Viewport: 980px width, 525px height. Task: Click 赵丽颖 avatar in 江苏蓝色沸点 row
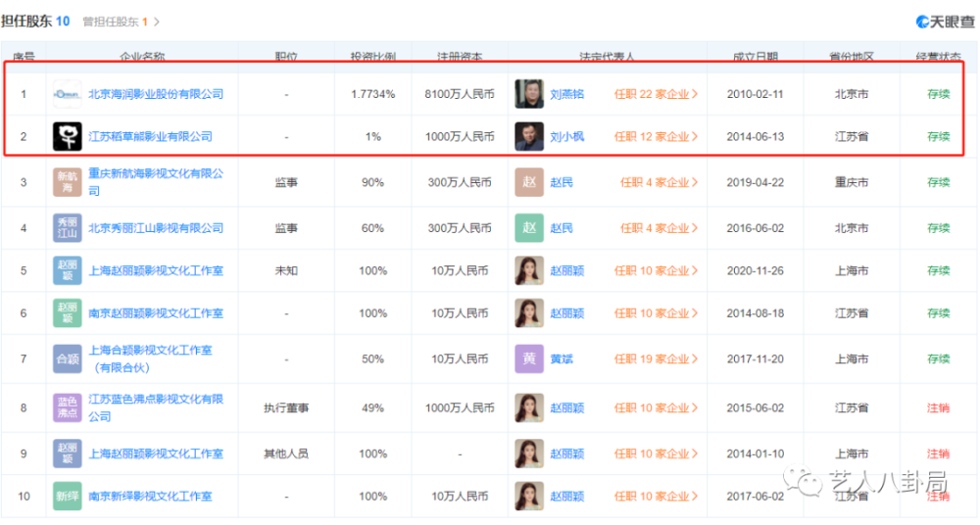(529, 407)
